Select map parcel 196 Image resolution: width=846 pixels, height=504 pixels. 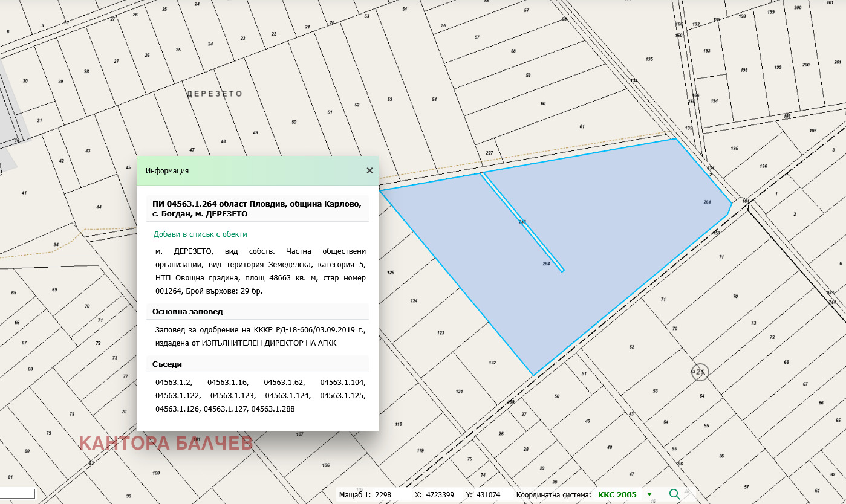click(x=763, y=166)
